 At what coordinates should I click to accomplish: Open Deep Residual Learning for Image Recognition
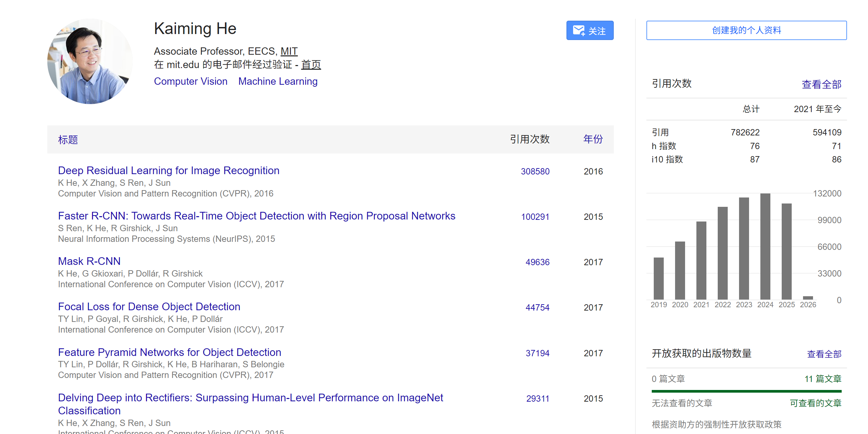coord(169,171)
